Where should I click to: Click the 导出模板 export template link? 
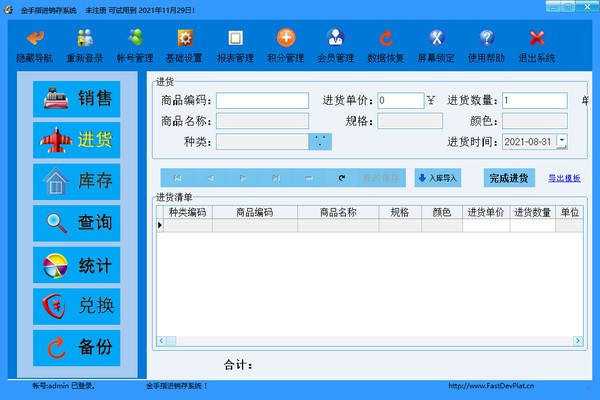point(564,178)
